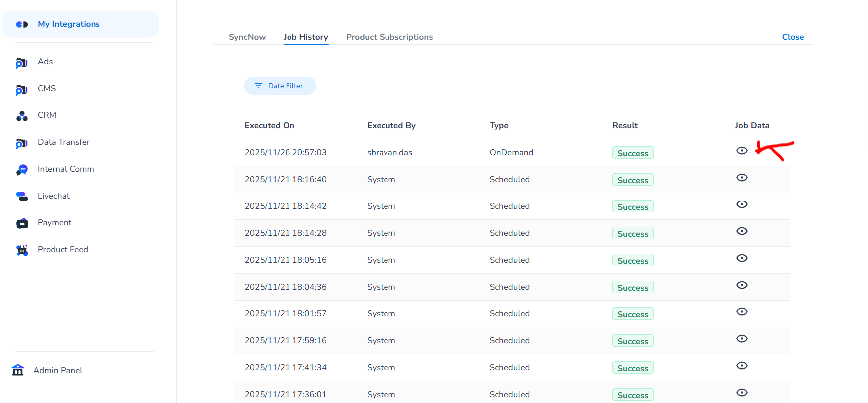Screen dimensions: 868x403
Task: Select the Job History tab
Action: coord(306,37)
